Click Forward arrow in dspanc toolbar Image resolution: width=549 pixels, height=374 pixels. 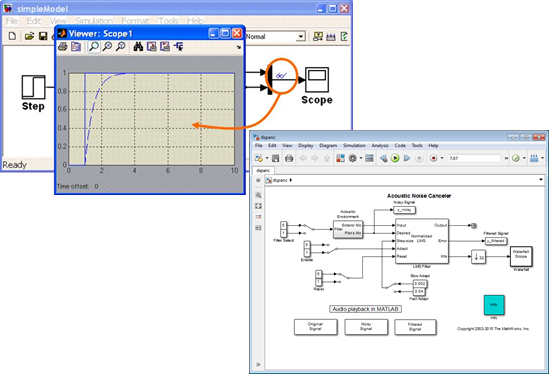coord(314,158)
